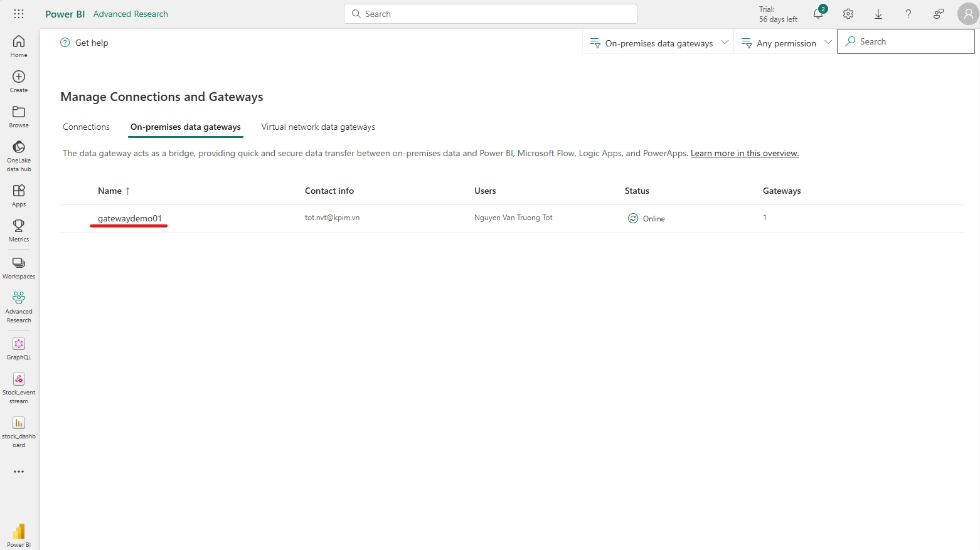Screen dimensions: 980x550
Task: Open Metrics trophy icon
Action: (x=19, y=231)
